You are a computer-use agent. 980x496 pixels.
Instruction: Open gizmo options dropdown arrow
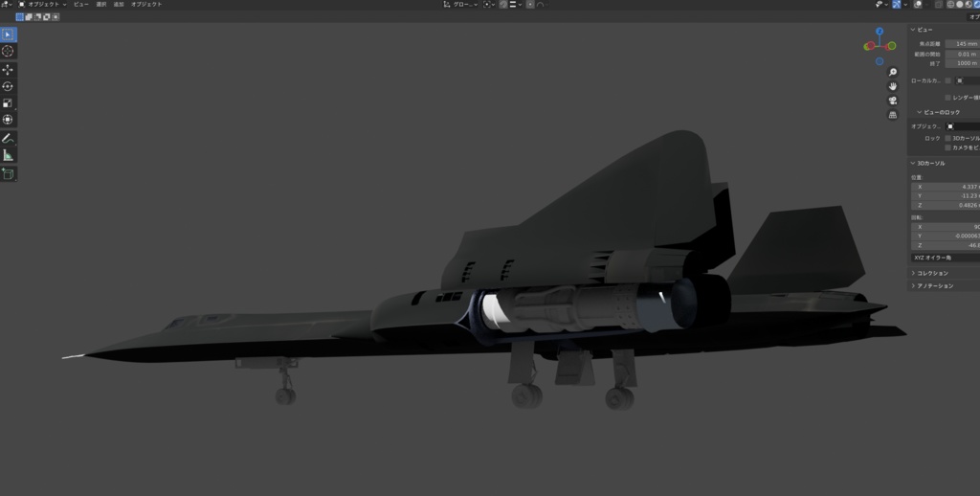point(905,5)
